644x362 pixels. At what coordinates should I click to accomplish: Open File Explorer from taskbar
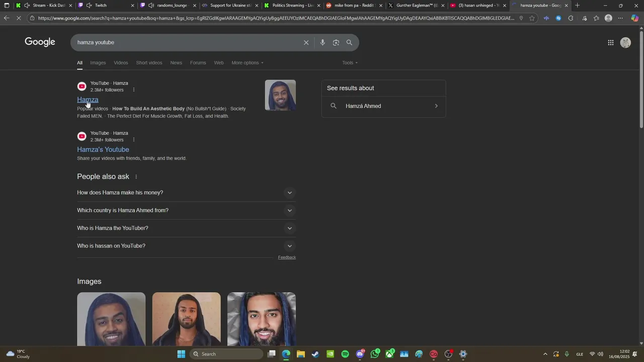pos(300,354)
